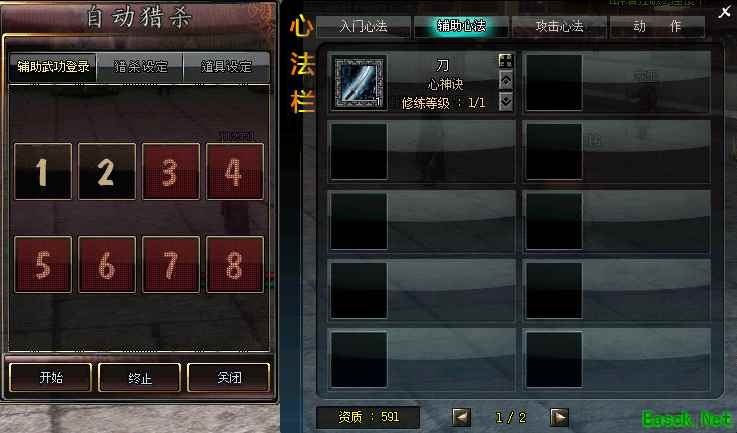Lower 心神决 level with down arrow
The image size is (737, 433).
506,101
